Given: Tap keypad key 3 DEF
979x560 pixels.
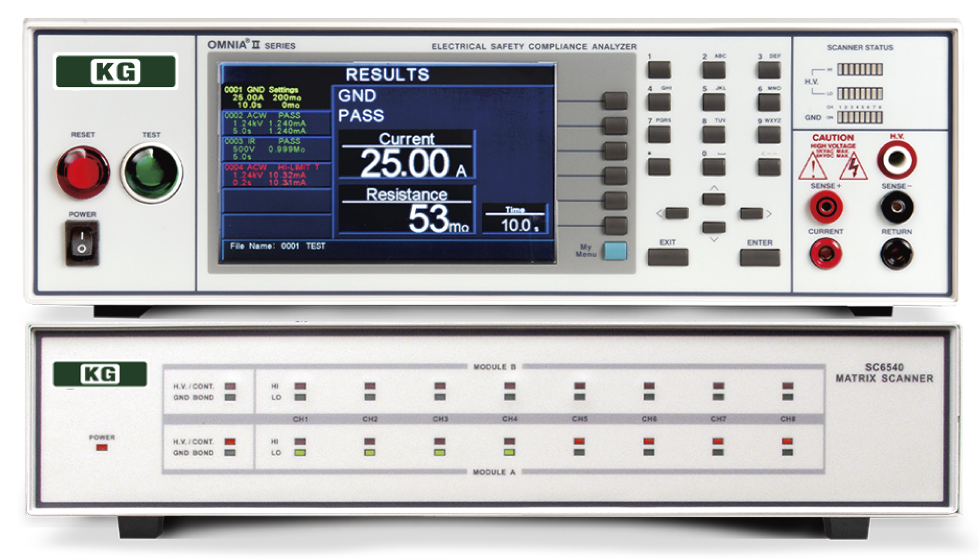Looking at the screenshot, I should pos(769,70).
